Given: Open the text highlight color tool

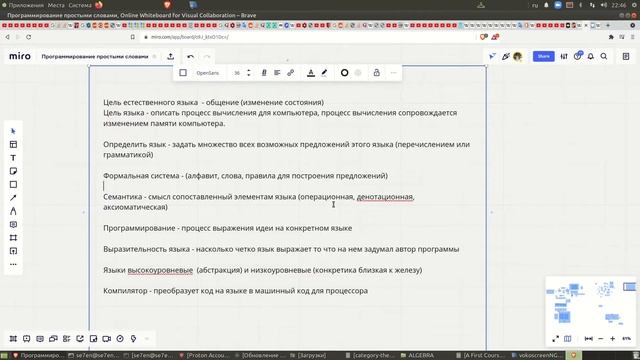Looking at the screenshot, I should [324, 73].
